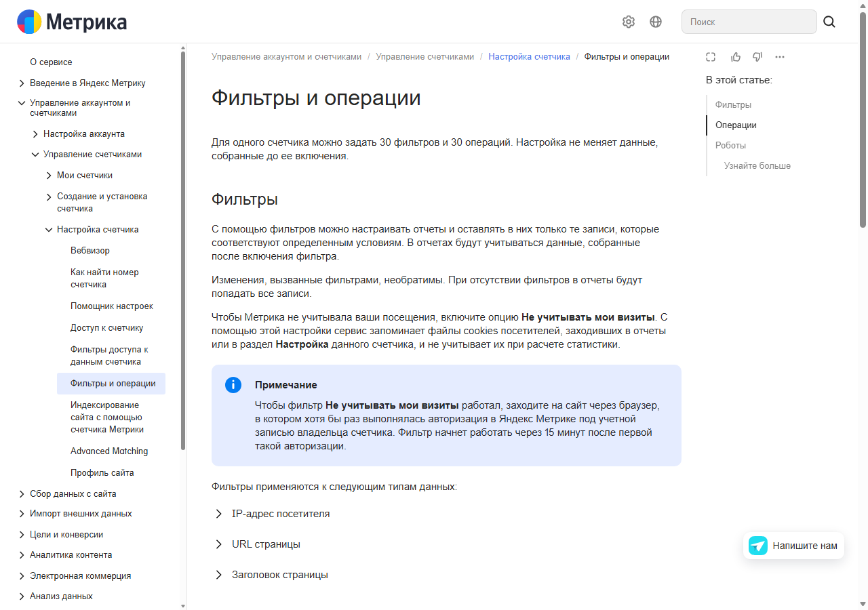Collapse Настройка счетчика tree node
This screenshot has width=868, height=610.
click(x=49, y=230)
